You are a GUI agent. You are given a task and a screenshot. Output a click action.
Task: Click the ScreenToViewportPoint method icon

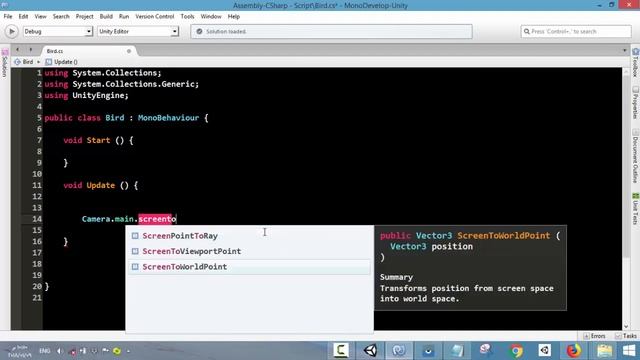coord(135,251)
